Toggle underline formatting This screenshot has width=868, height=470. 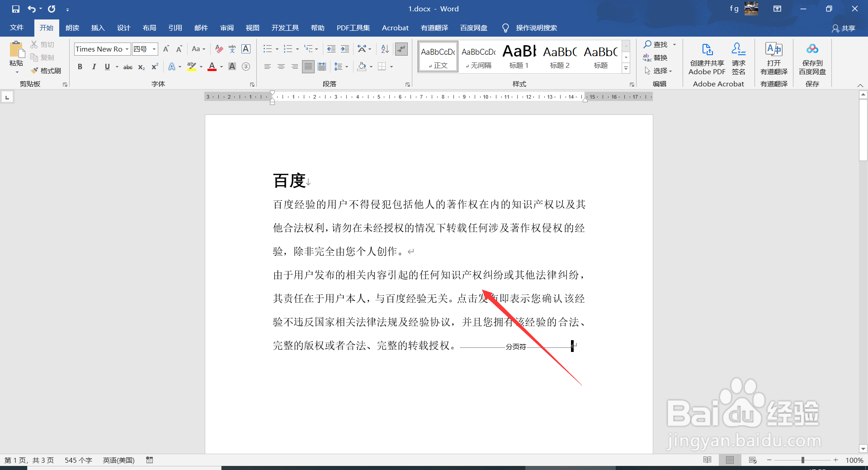pyautogui.click(x=107, y=67)
